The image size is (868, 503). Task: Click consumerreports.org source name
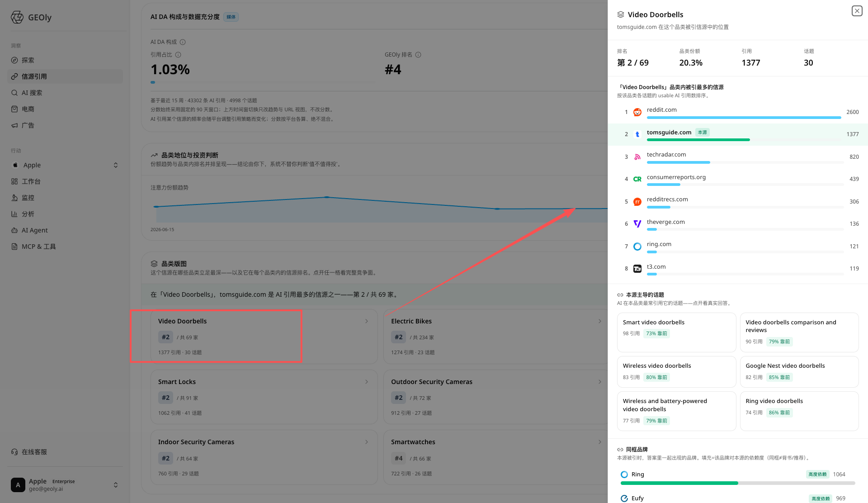(x=676, y=177)
